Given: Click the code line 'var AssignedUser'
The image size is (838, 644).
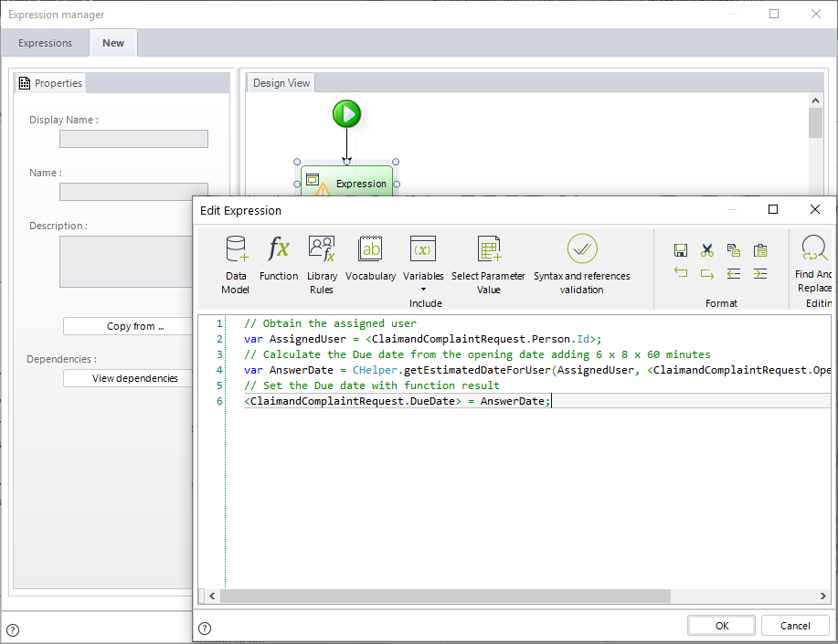Looking at the screenshot, I should 422,339.
